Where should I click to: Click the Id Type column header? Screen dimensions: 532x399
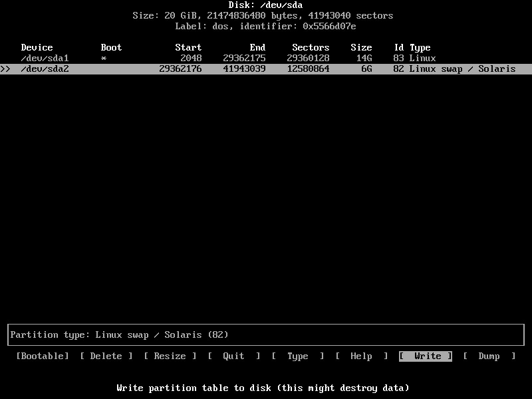(x=412, y=48)
